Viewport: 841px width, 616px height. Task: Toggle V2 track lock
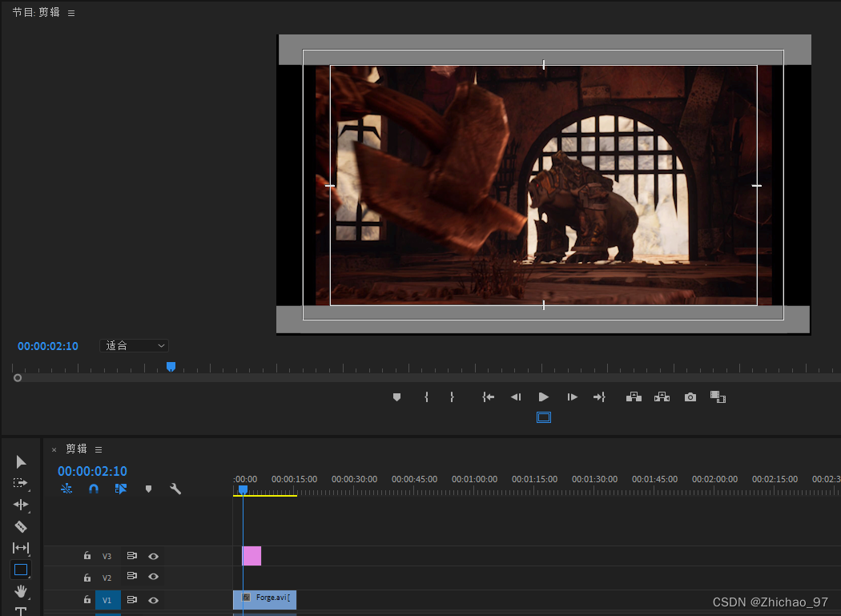click(87, 578)
